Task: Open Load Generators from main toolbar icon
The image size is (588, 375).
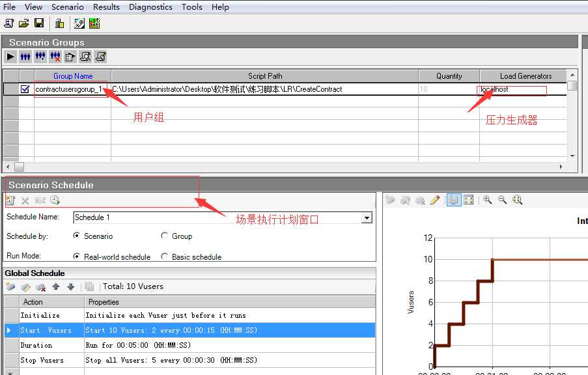Action: pos(59,23)
